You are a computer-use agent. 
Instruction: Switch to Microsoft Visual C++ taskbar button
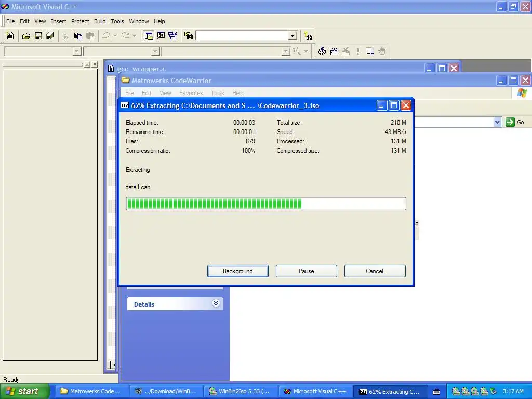pyautogui.click(x=315, y=392)
